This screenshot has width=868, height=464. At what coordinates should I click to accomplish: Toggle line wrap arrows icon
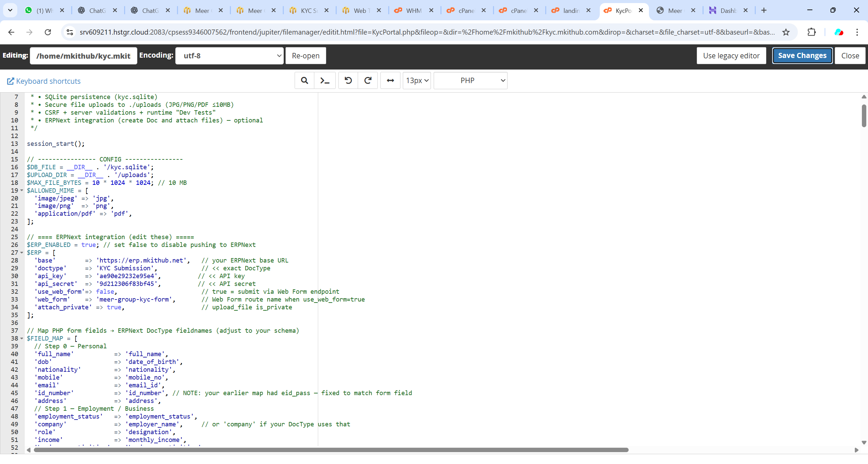point(390,80)
